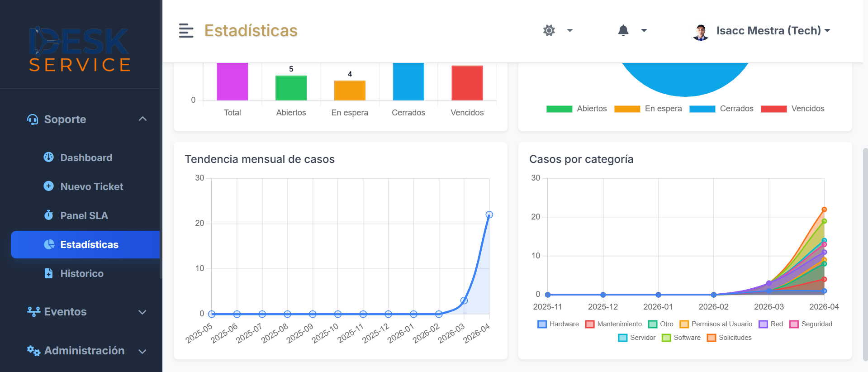Toggle Software series in category legend
This screenshot has height=372, width=868.
pyautogui.click(x=681, y=338)
